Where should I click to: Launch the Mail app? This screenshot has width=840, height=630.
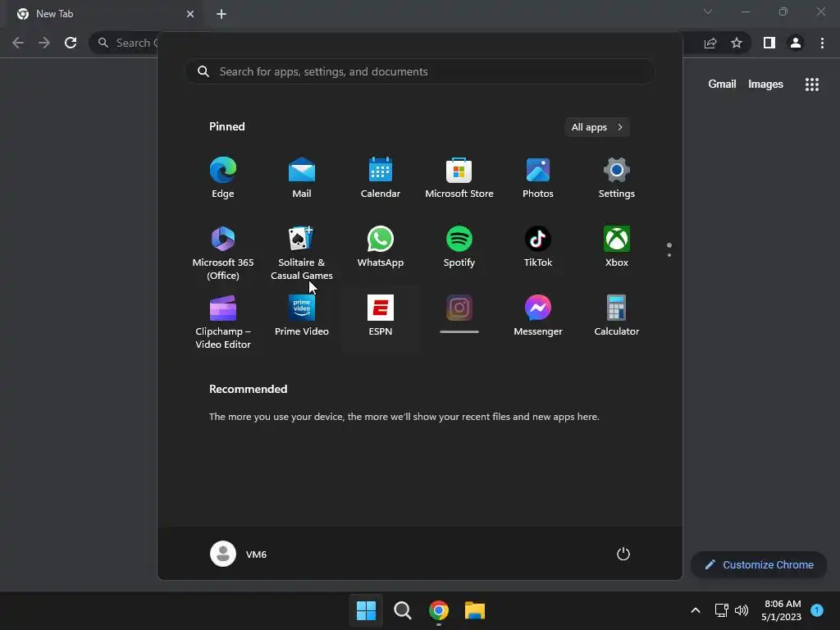click(302, 178)
